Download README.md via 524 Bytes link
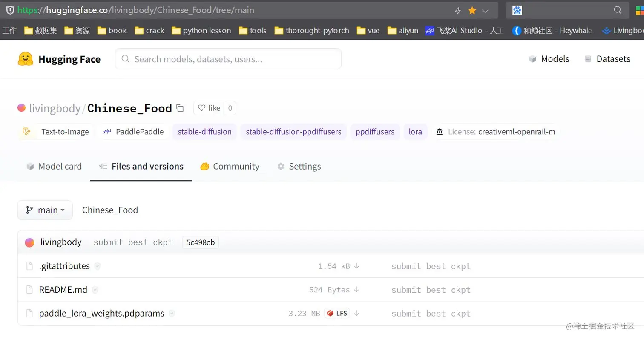Image resolution: width=644 pixels, height=340 pixels. click(334, 290)
